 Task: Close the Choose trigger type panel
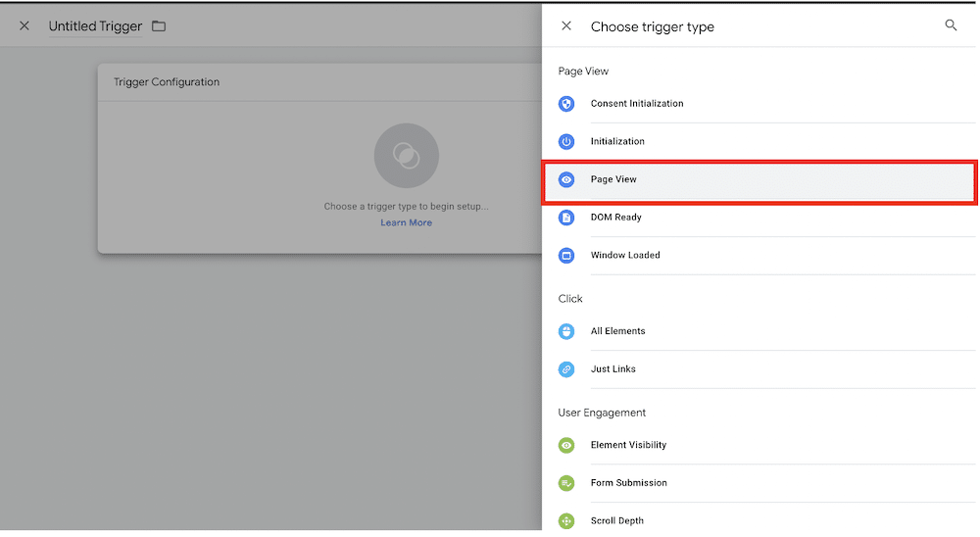point(566,26)
